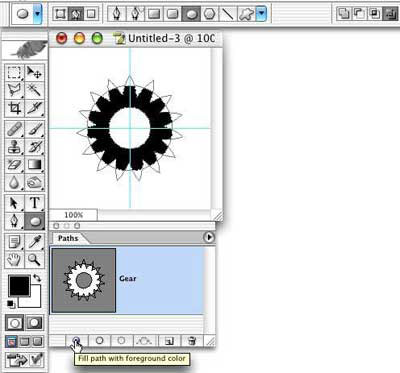The image size is (400, 373).
Task: Select the Eraser tool
Action: point(14,165)
